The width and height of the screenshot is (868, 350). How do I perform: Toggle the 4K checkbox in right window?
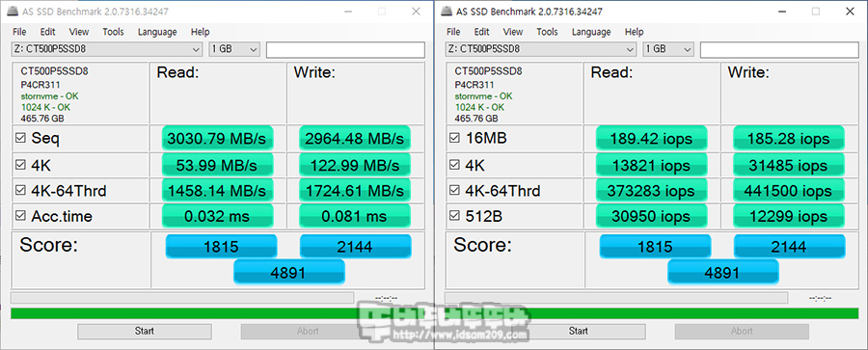tap(454, 165)
